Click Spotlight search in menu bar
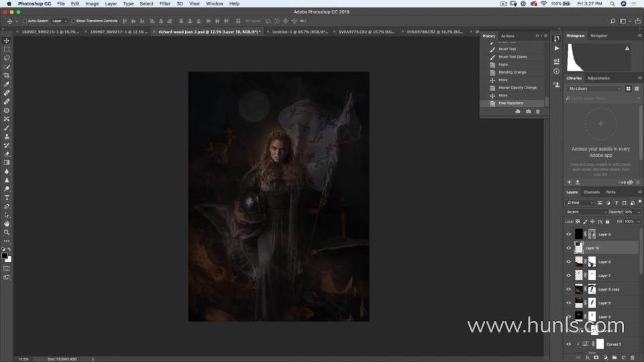This screenshot has height=362, width=644. coord(612,4)
